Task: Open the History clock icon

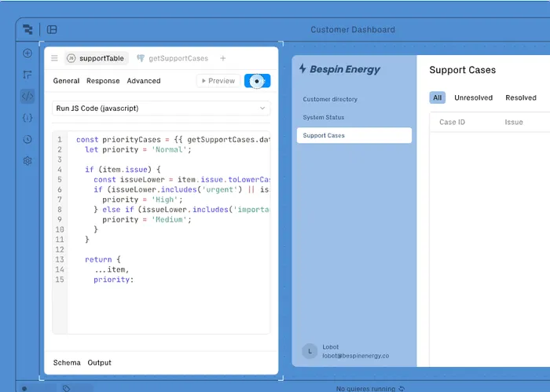Action: point(27,139)
